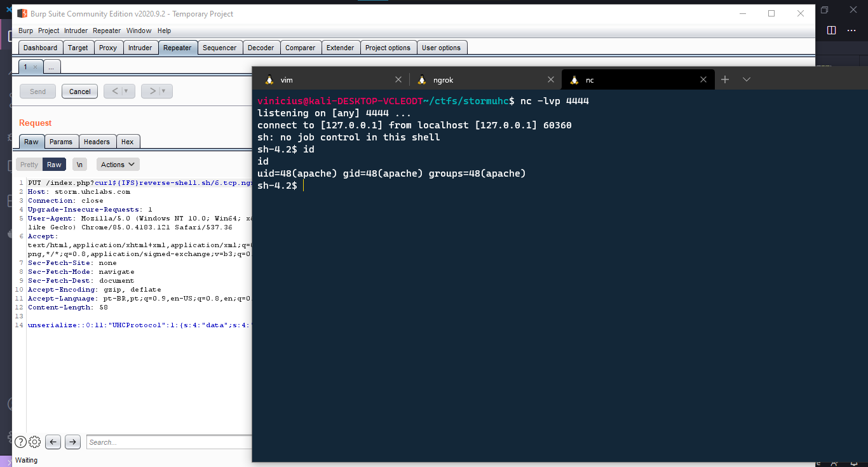Click the penguin icon on nc tab
This screenshot has width=868, height=467.
point(574,80)
